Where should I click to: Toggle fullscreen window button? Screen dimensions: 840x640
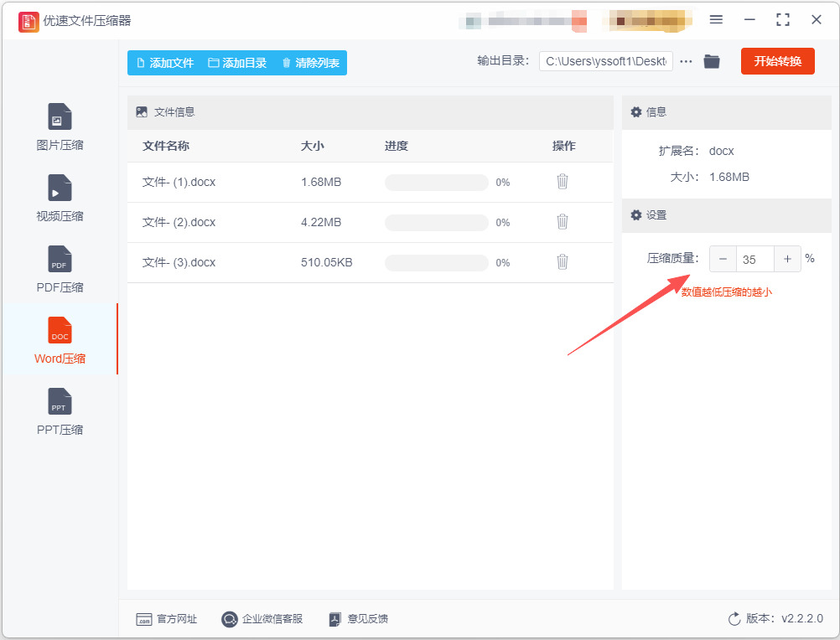783,20
